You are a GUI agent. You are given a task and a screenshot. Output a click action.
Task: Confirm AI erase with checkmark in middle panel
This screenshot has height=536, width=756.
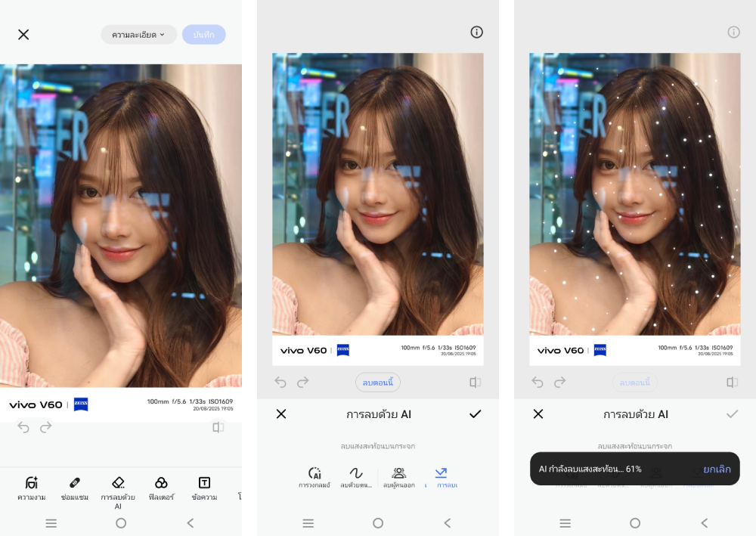(x=475, y=414)
